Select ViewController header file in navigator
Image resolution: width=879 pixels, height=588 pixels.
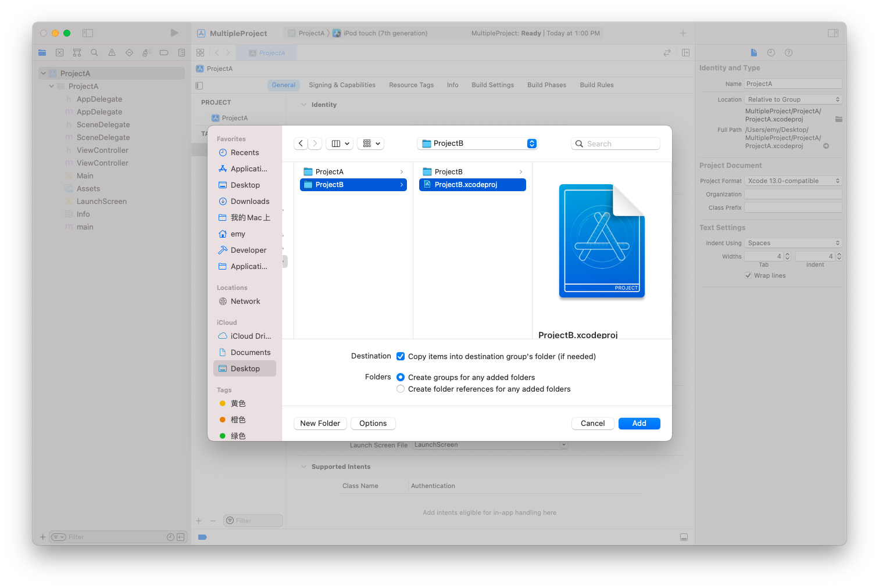pyautogui.click(x=102, y=150)
